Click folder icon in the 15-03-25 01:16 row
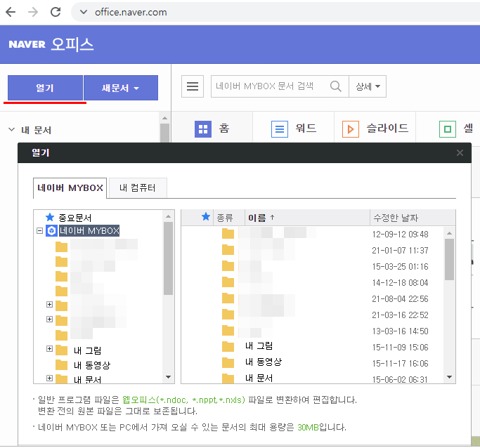 click(228, 266)
